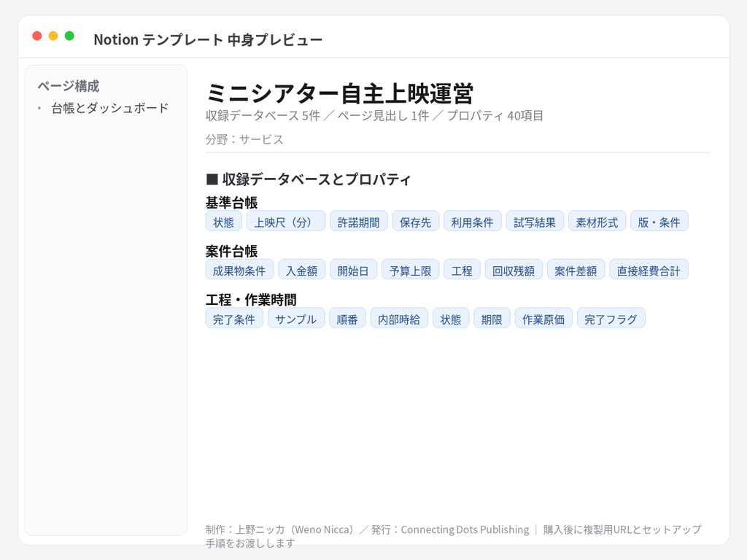Image resolution: width=747 pixels, height=560 pixels.
Task: Choose the 開始日 property tag
Action: point(354,270)
